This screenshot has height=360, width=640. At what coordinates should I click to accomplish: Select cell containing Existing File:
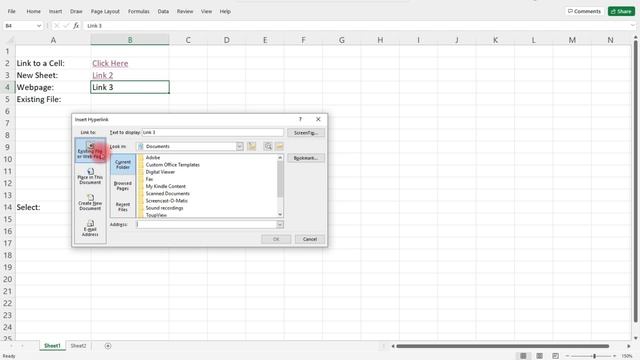click(x=53, y=99)
